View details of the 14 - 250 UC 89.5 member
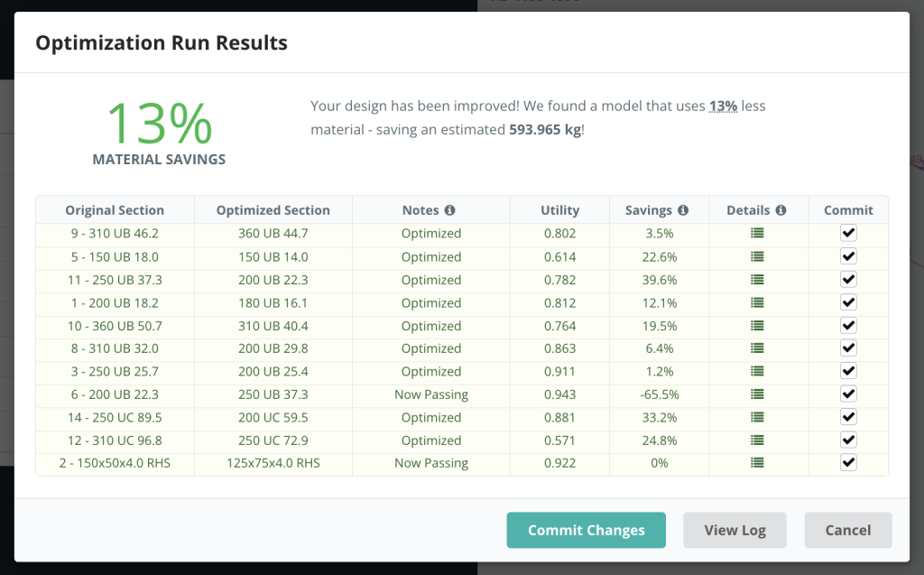Screen dimensions: 924x575 pyautogui.click(x=758, y=416)
